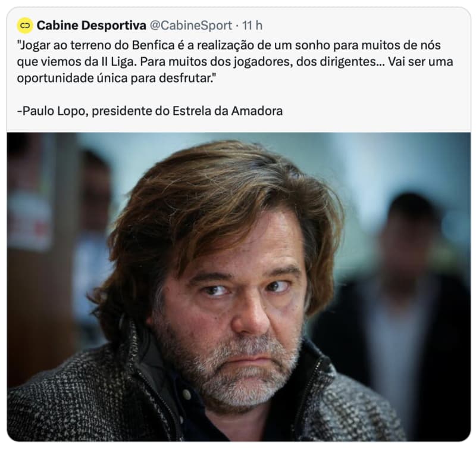Viewport: 476px width, 449px height.
Task: Open the tweet via the 11 h timestamp
Action: click(252, 25)
